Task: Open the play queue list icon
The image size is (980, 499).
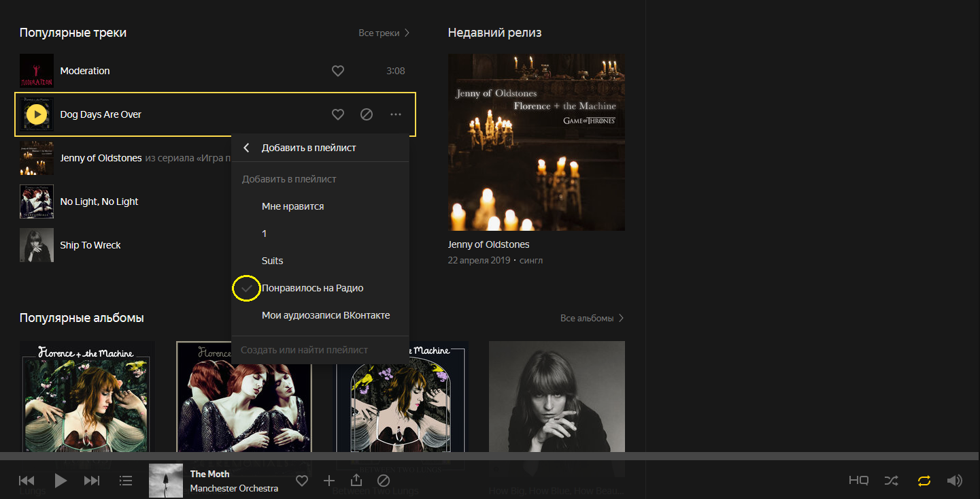Action: pos(126,481)
